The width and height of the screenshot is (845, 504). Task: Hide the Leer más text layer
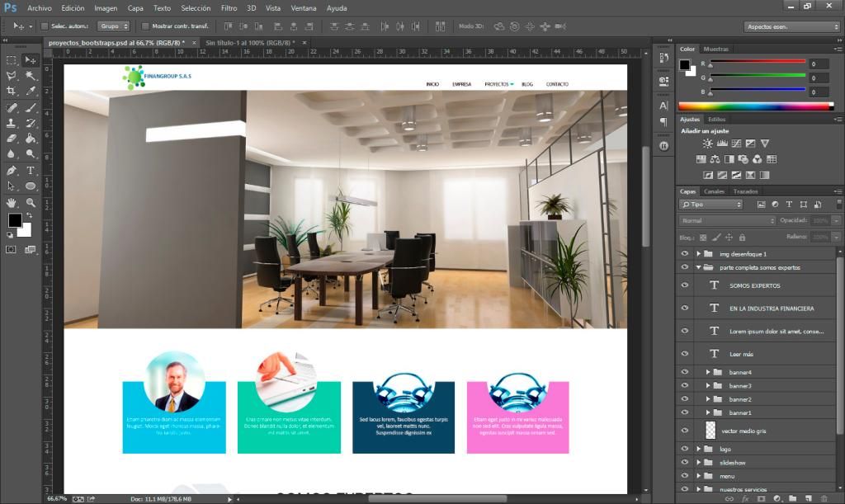point(684,354)
